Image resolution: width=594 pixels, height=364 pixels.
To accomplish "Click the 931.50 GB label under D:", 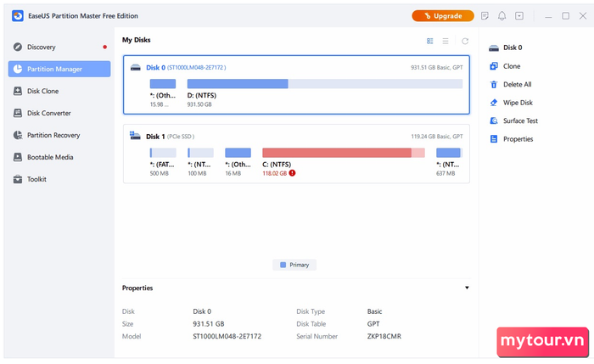I will point(199,104).
